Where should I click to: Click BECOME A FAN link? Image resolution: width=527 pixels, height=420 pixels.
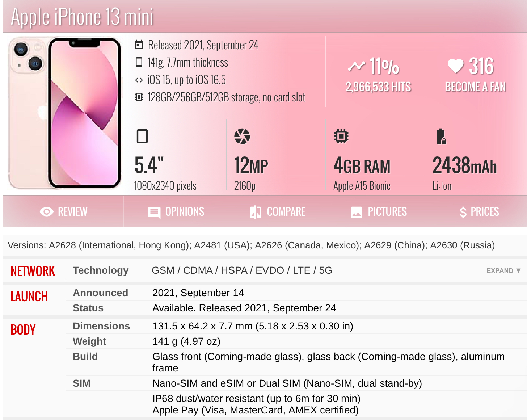coord(475,87)
